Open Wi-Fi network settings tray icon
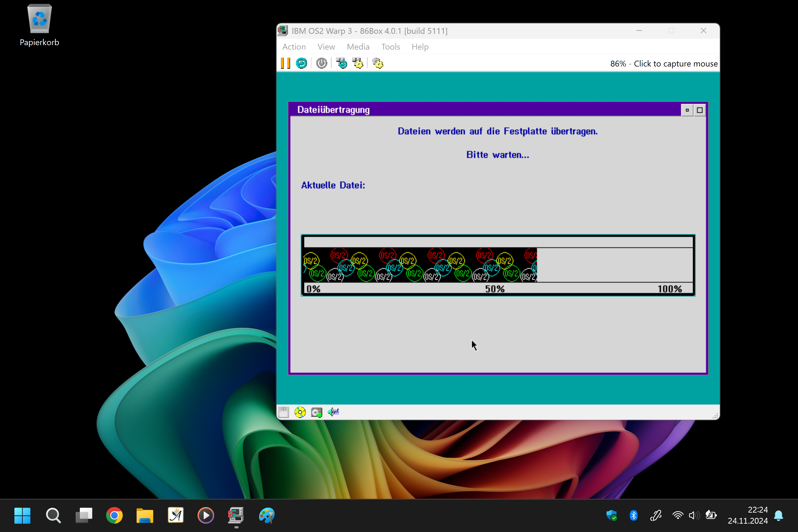This screenshot has width=798, height=532. (x=677, y=515)
